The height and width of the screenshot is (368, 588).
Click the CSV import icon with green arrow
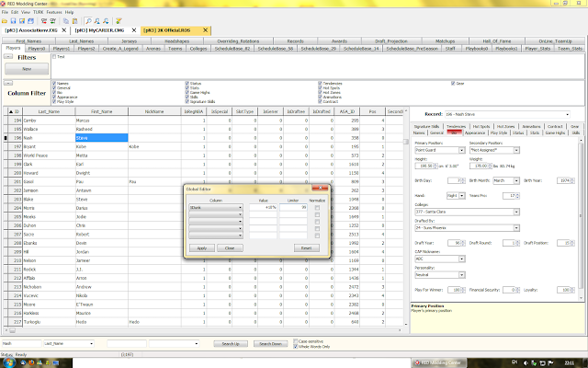click(x=52, y=21)
